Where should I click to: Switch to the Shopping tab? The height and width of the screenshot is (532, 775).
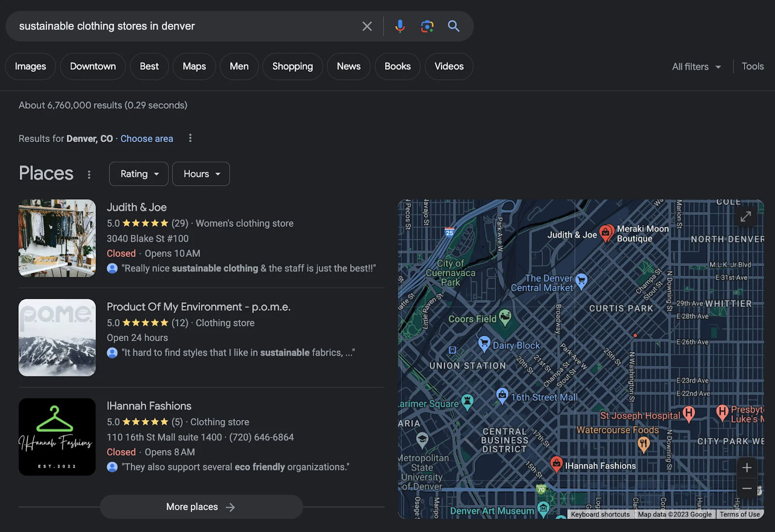pyautogui.click(x=293, y=66)
